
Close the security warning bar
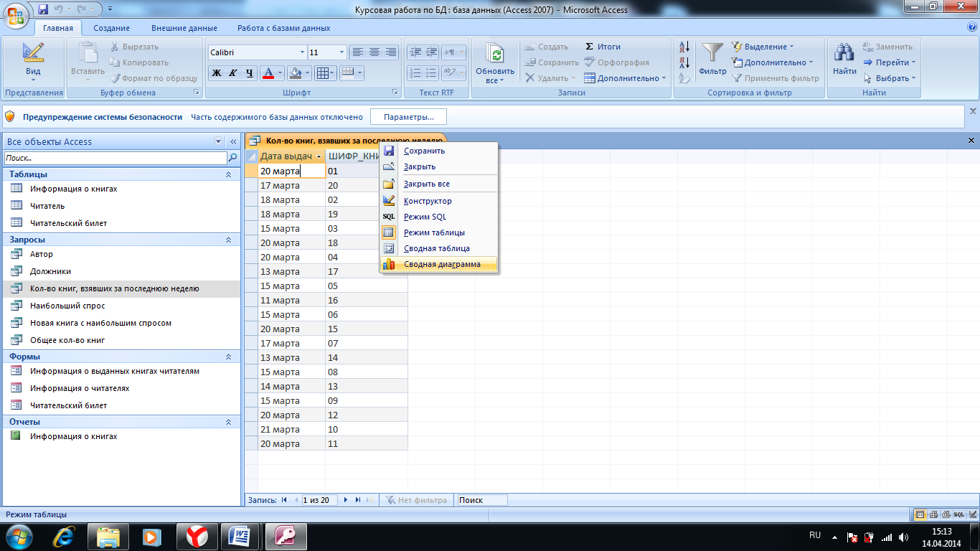[973, 111]
